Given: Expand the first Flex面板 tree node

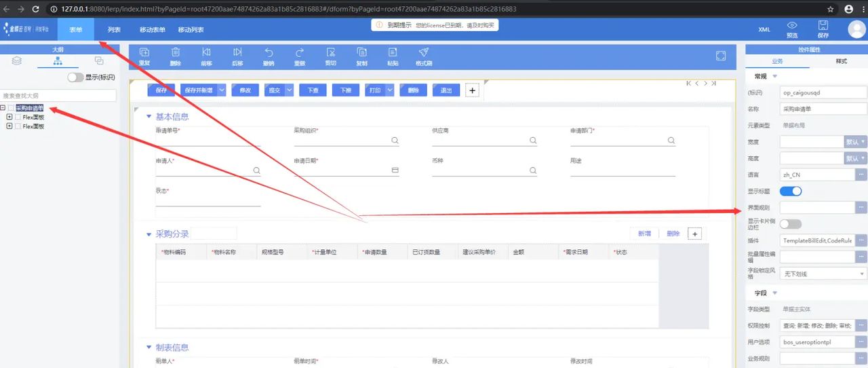Looking at the screenshot, I should point(9,117).
